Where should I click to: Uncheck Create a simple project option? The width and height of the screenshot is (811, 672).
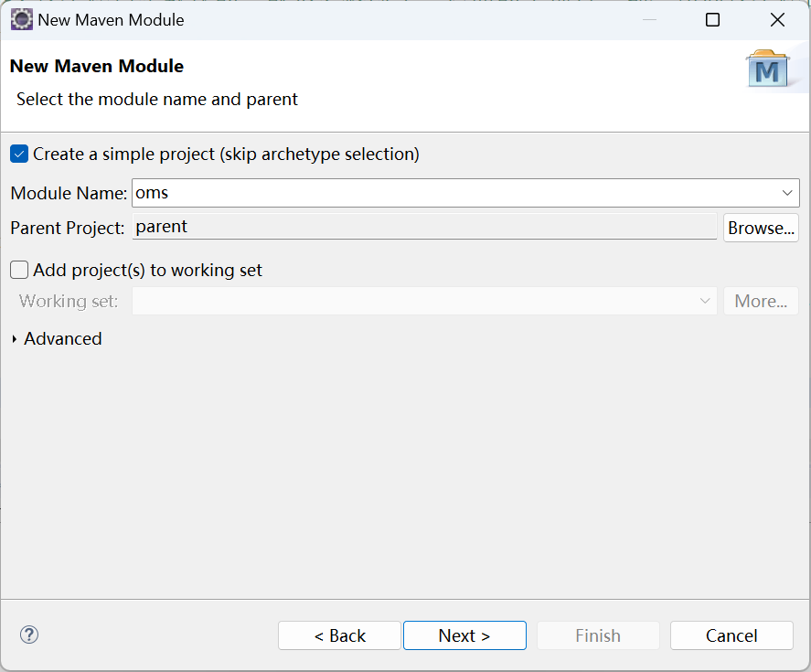19,155
